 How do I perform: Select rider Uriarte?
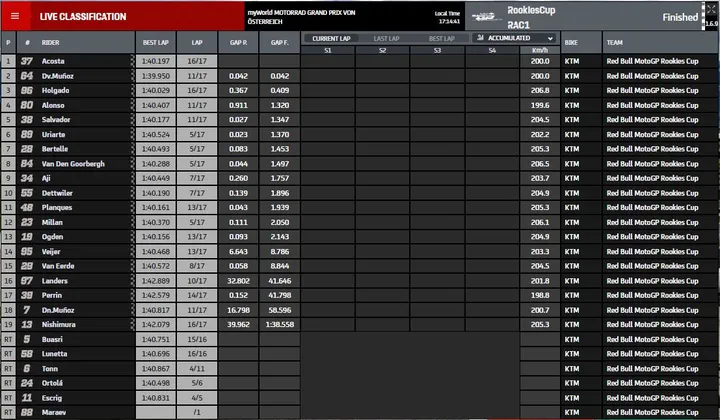(53, 134)
